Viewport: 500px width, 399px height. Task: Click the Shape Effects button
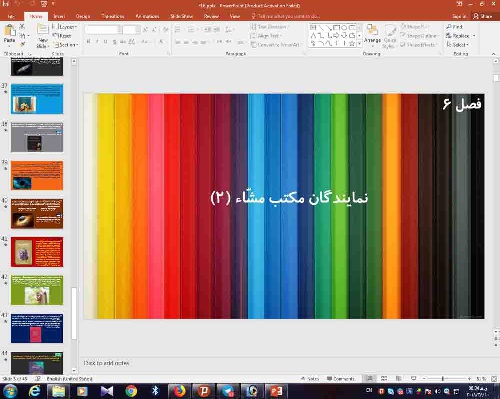418,44
